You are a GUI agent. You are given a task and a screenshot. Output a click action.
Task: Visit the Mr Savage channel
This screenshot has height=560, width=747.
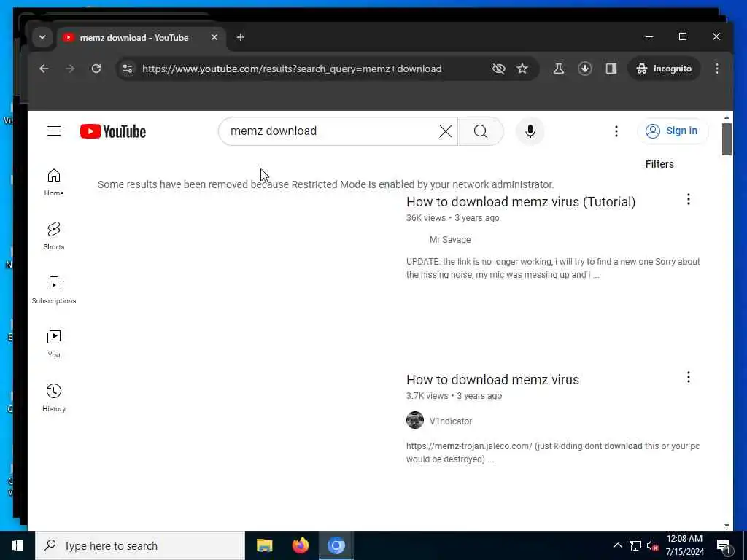(x=449, y=239)
